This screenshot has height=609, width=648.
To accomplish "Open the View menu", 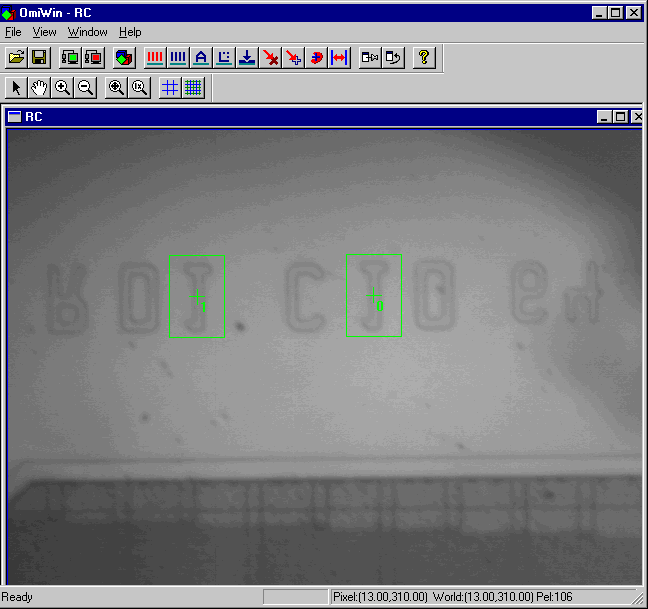I will [x=44, y=32].
